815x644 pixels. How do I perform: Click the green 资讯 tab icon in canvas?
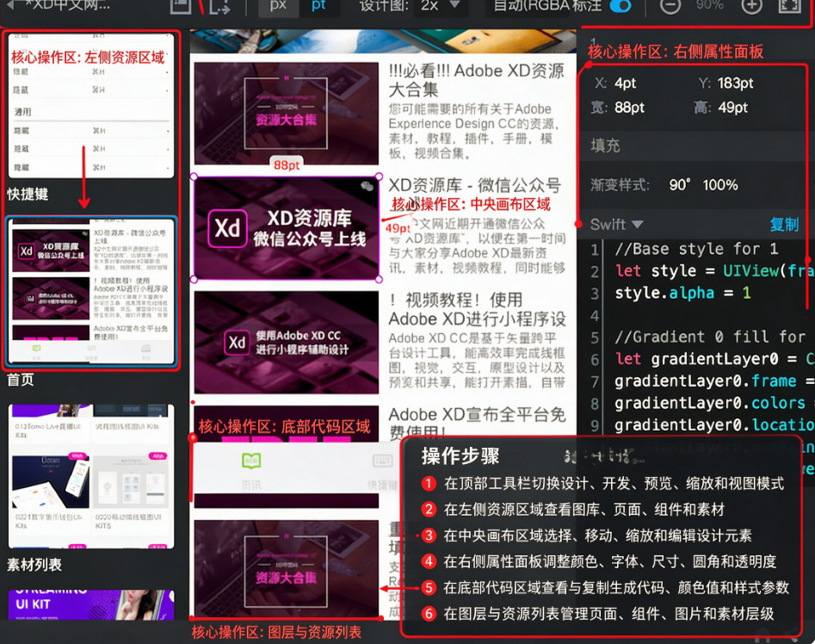[251, 461]
